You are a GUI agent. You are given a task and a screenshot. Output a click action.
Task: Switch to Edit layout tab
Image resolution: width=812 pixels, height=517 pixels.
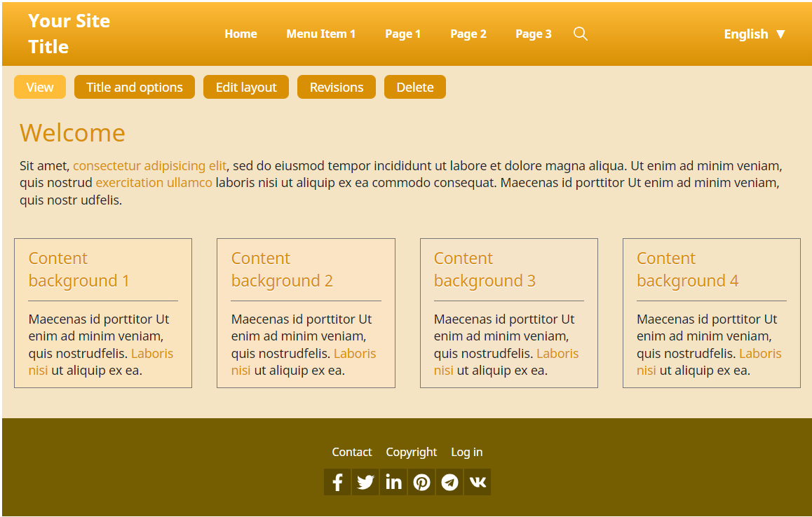246,87
